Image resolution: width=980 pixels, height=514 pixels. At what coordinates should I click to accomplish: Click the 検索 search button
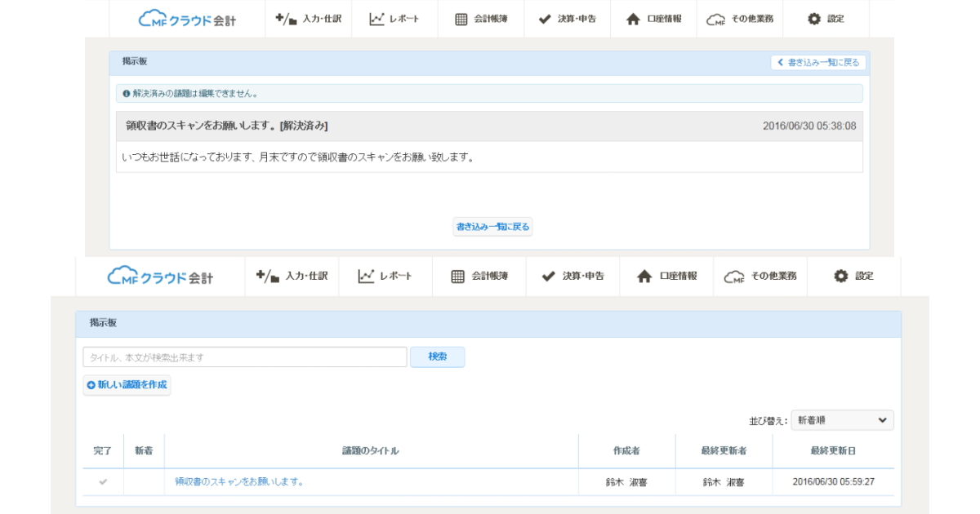click(x=438, y=357)
